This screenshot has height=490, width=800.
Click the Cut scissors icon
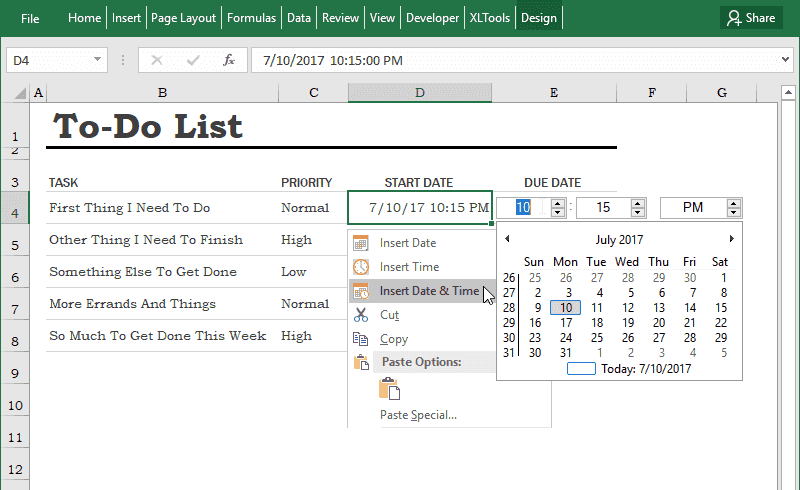361,315
